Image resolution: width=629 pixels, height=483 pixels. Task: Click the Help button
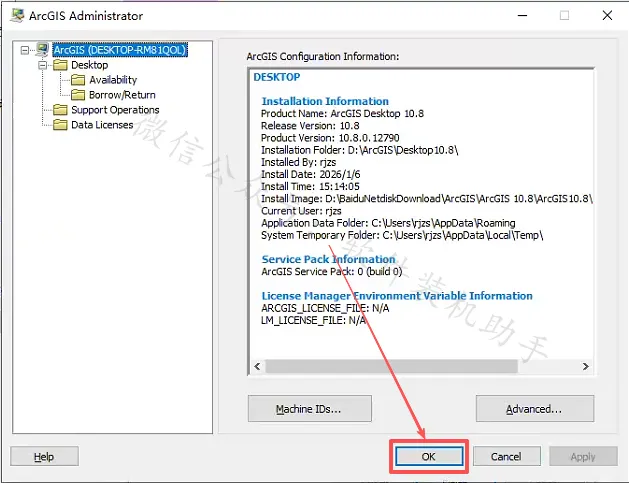(44, 457)
